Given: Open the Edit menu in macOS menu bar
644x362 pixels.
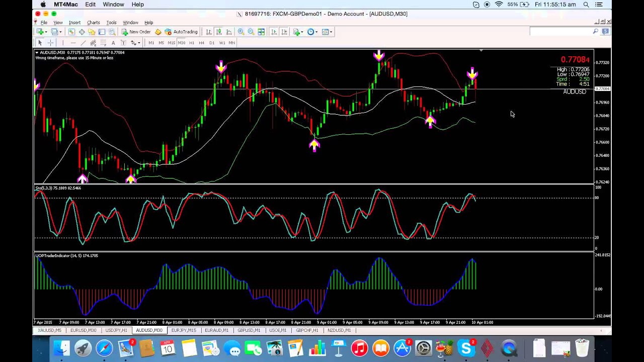Looking at the screenshot, I should [x=91, y=5].
